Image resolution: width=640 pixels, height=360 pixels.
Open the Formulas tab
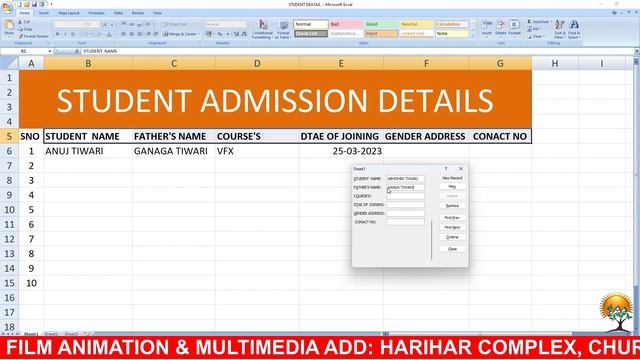[96, 13]
